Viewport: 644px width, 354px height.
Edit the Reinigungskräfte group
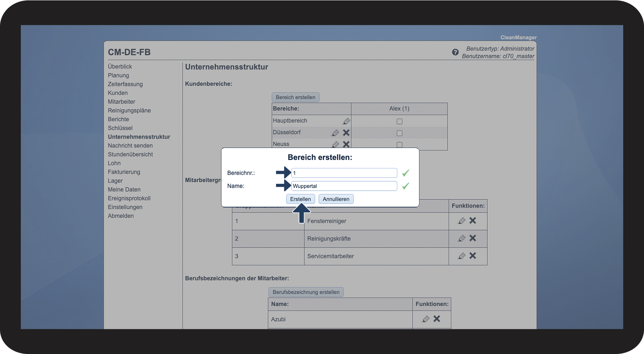[461, 238]
